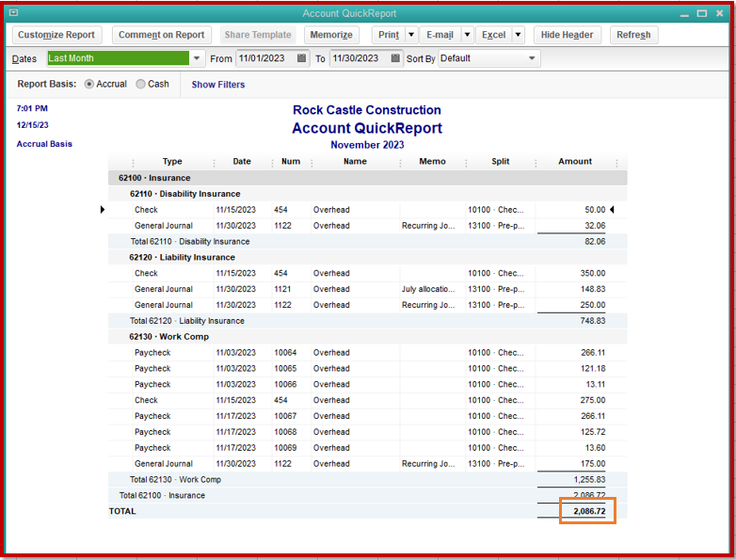Select Cash report basis

(x=141, y=84)
